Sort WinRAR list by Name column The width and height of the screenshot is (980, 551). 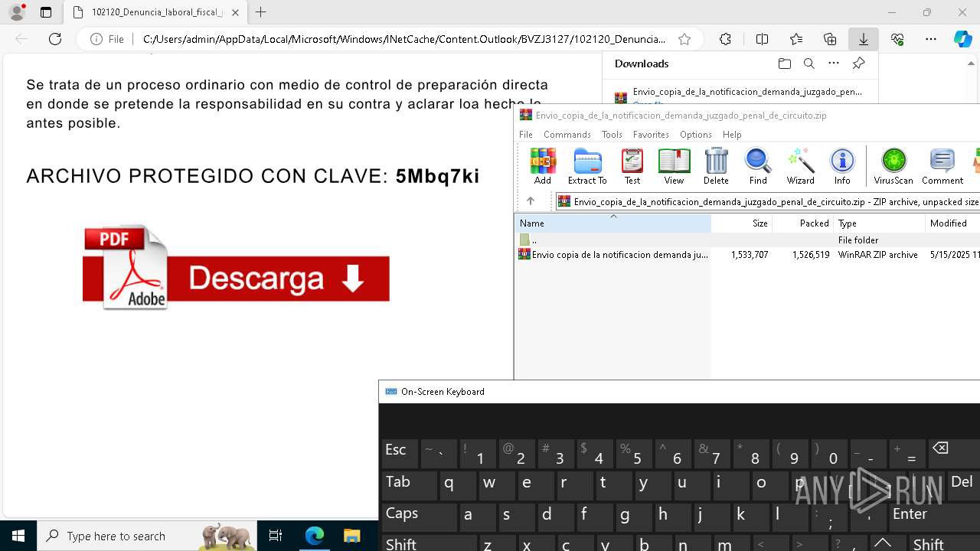tap(612, 223)
